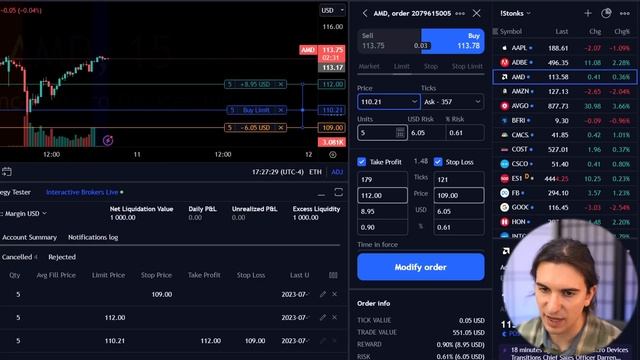Switch to Stop Limit order type

pos(467,67)
